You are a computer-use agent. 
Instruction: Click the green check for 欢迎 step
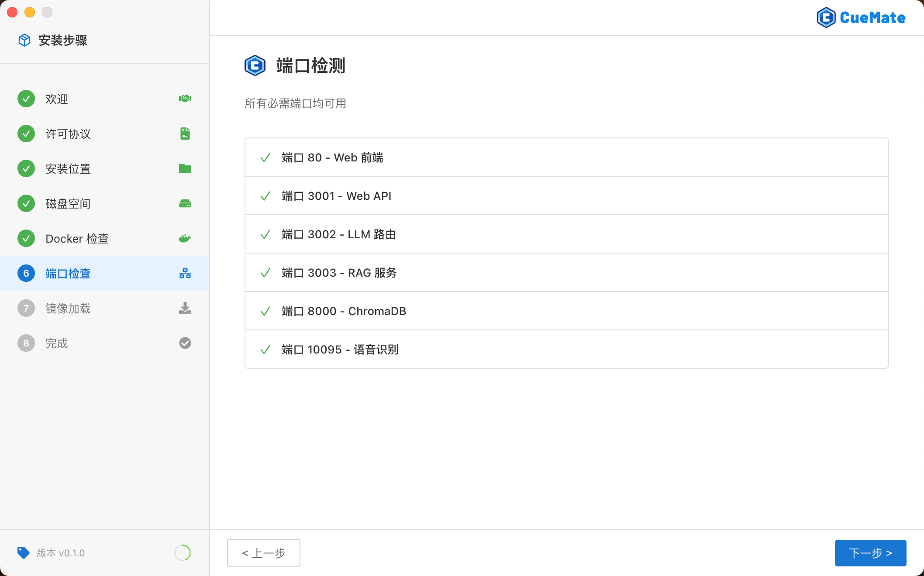(26, 99)
